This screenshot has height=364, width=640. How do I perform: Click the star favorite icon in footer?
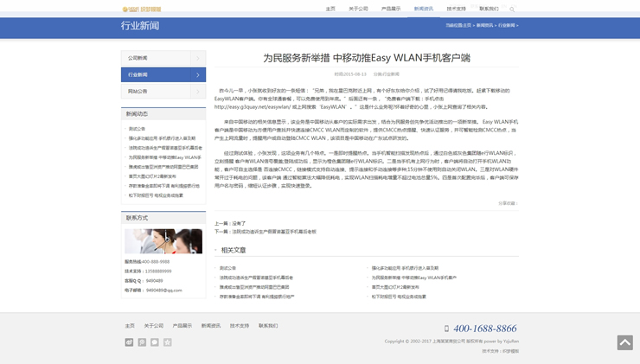coord(168,342)
